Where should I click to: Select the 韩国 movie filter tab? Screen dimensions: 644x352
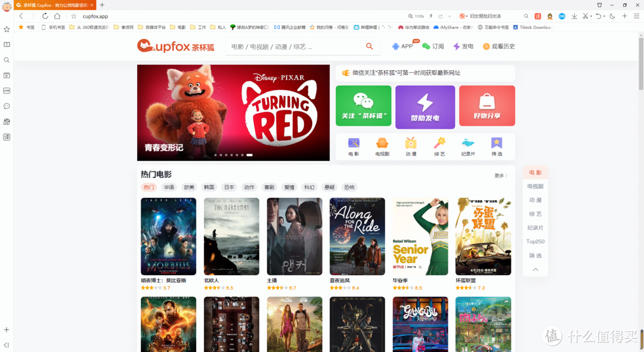pos(209,187)
